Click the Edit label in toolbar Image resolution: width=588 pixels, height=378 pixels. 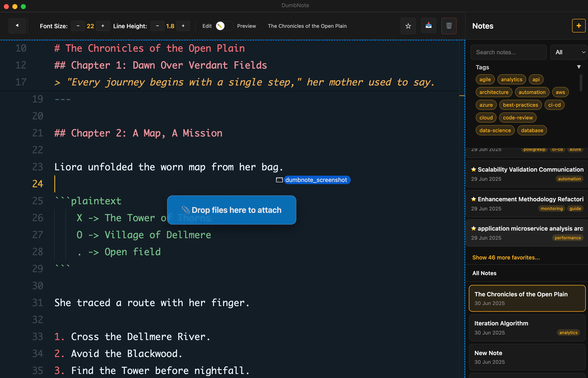pyautogui.click(x=207, y=26)
